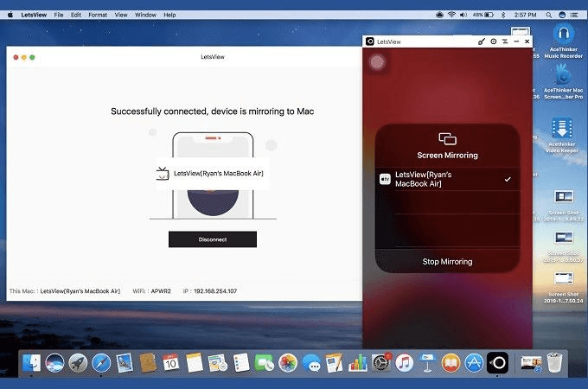Open the Window menu
Screen dimensions: 588x389
pyautogui.click(x=145, y=15)
